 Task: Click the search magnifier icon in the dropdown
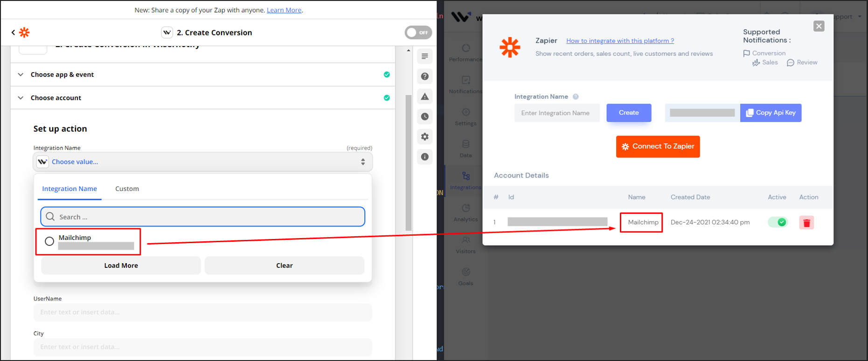pyautogui.click(x=50, y=217)
